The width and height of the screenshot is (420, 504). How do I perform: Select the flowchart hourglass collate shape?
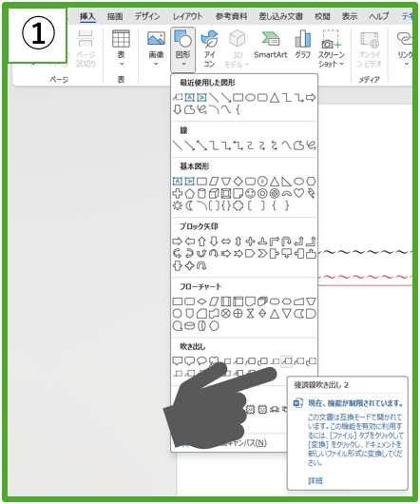point(250,314)
